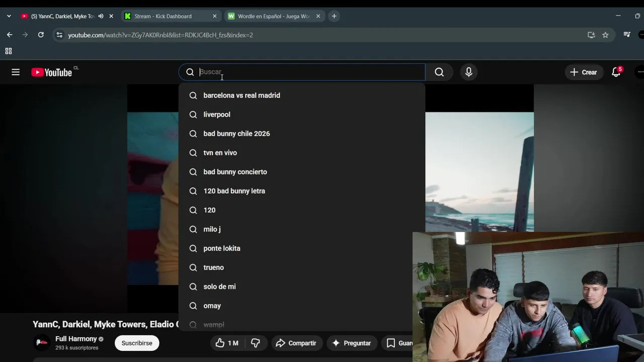The width and height of the screenshot is (644, 362).
Task: Click the Compartir share button
Action: [x=296, y=343]
